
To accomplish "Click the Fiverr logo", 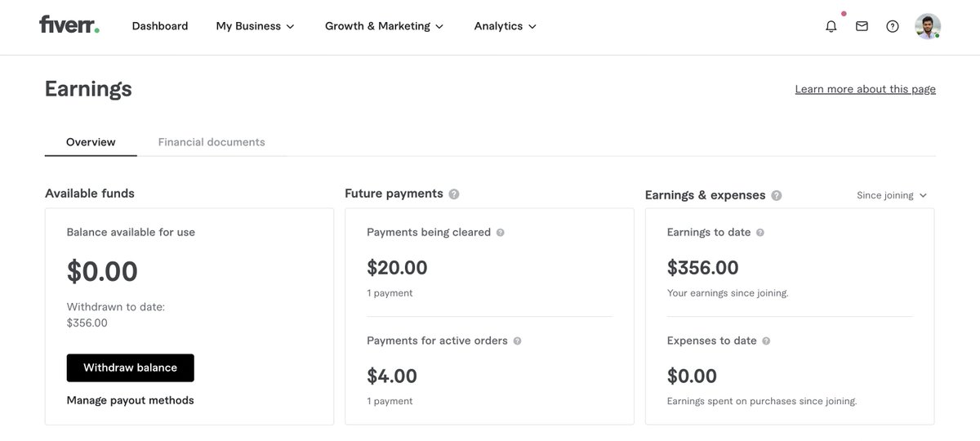I will click(x=69, y=25).
